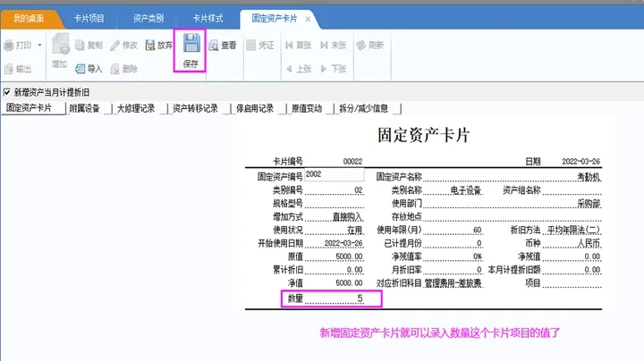Click the 删除 delete button
Viewport: 644px width, 361px height.
(123, 69)
